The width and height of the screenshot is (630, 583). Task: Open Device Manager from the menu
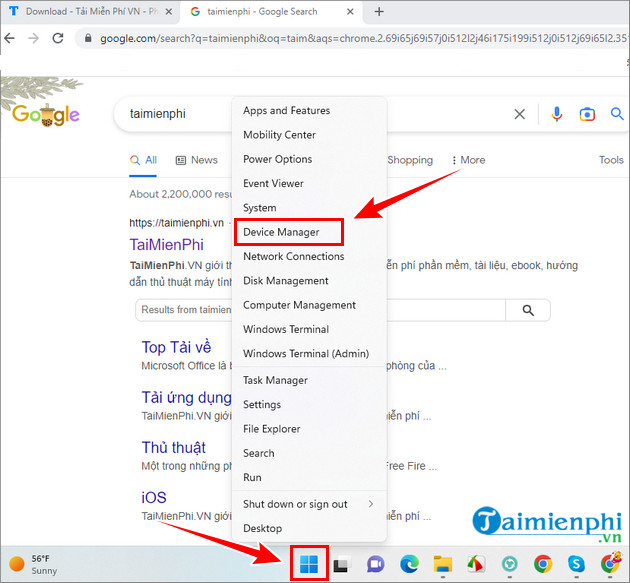coord(309,232)
